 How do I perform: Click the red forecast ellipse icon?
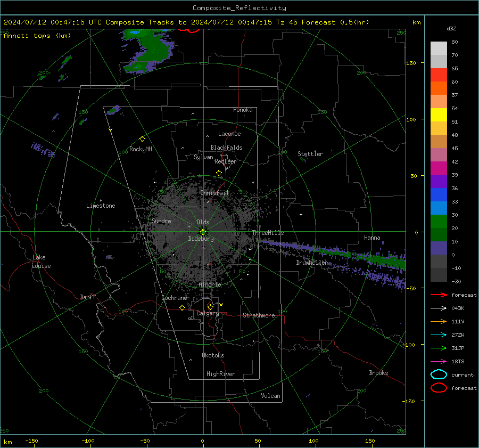point(439,388)
